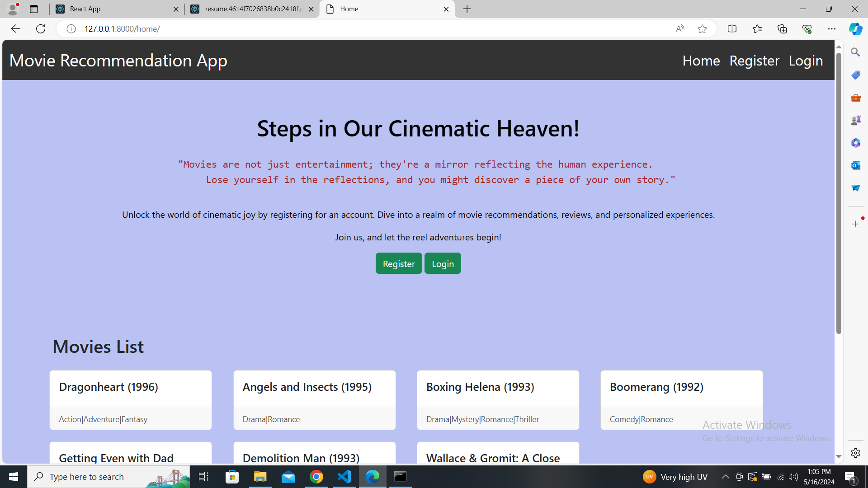Screen dimensions: 868x488
Task: Add this page to favorites
Action: [x=702, y=28]
